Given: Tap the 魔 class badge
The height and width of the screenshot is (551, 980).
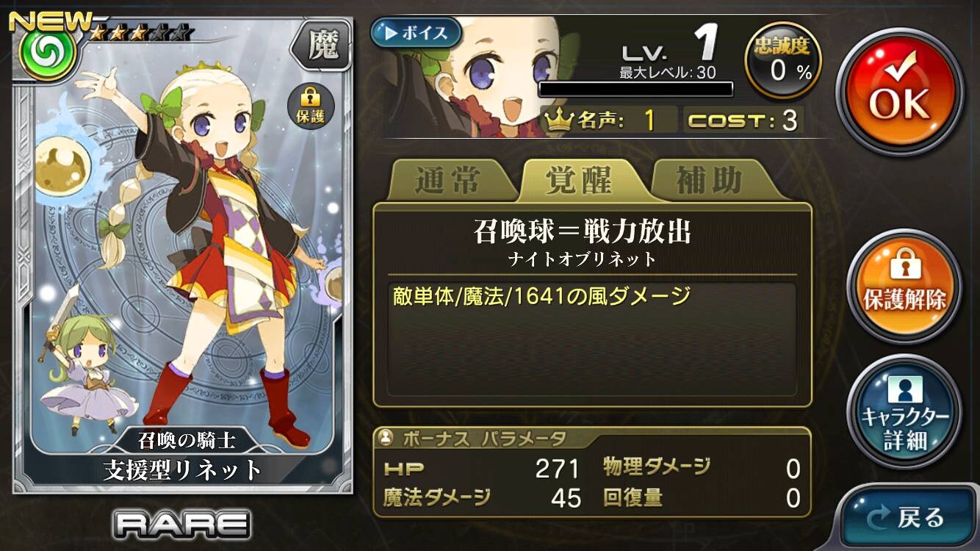Looking at the screenshot, I should [320, 47].
